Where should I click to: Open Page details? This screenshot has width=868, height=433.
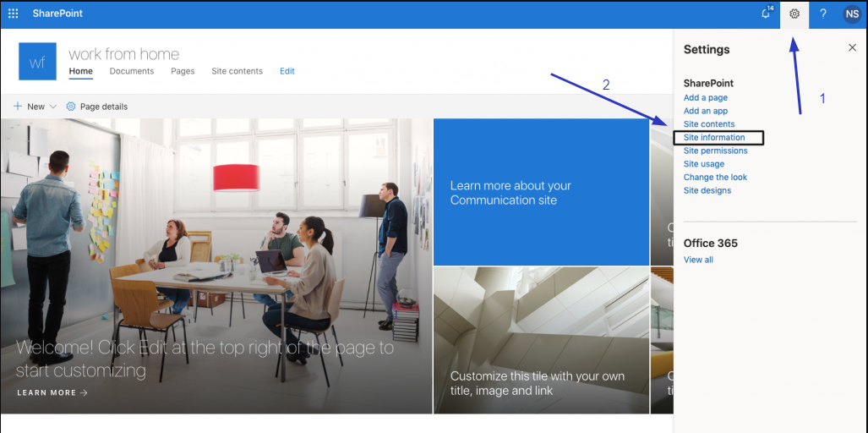(x=97, y=107)
